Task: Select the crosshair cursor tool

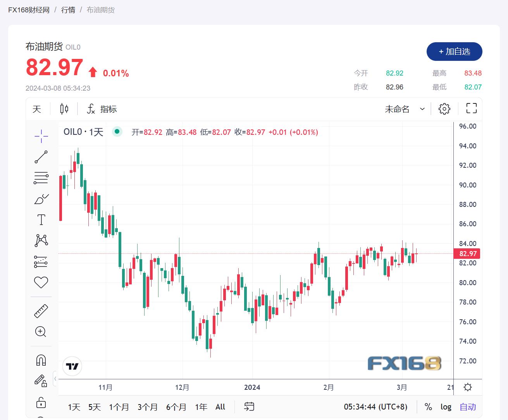Action: [41, 136]
